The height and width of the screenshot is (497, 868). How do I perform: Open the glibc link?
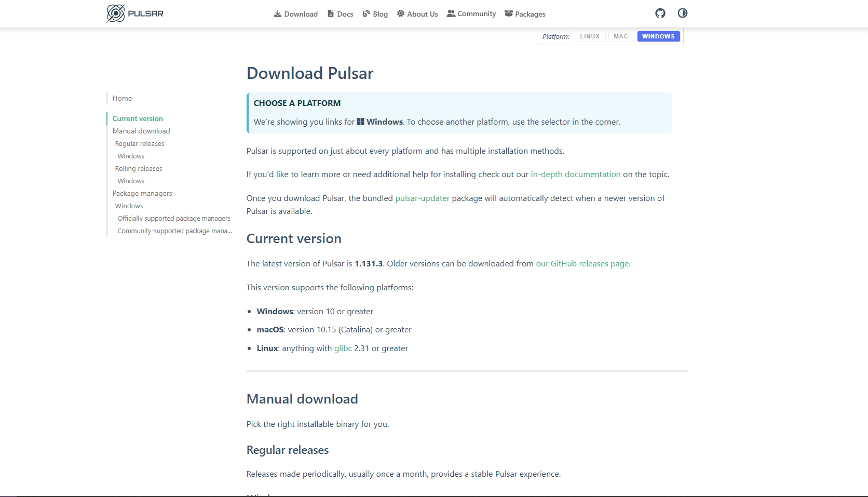(x=343, y=348)
